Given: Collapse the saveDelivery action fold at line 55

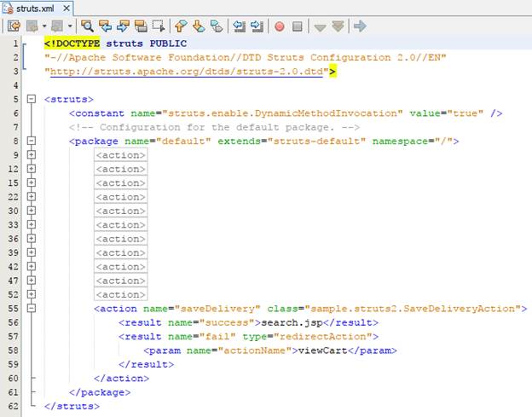Looking at the screenshot, I should [x=32, y=308].
